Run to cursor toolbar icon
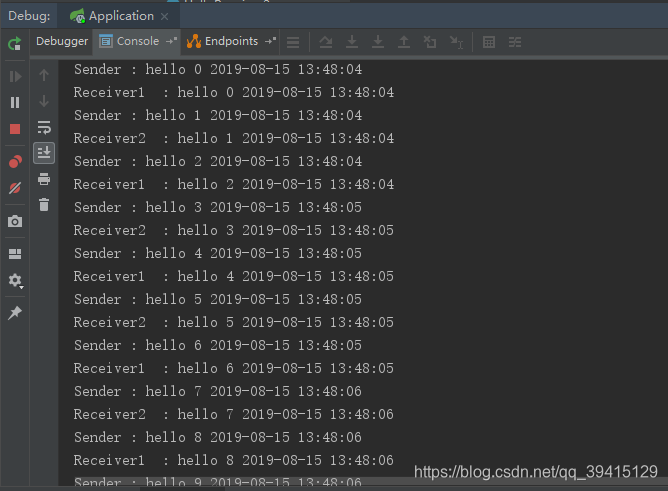This screenshot has width=668, height=491. pos(456,42)
